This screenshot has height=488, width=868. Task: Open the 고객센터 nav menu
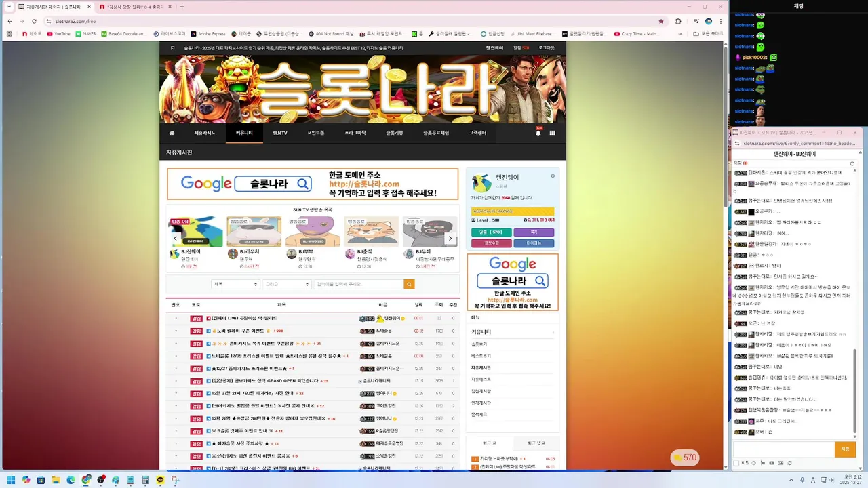[477, 133]
